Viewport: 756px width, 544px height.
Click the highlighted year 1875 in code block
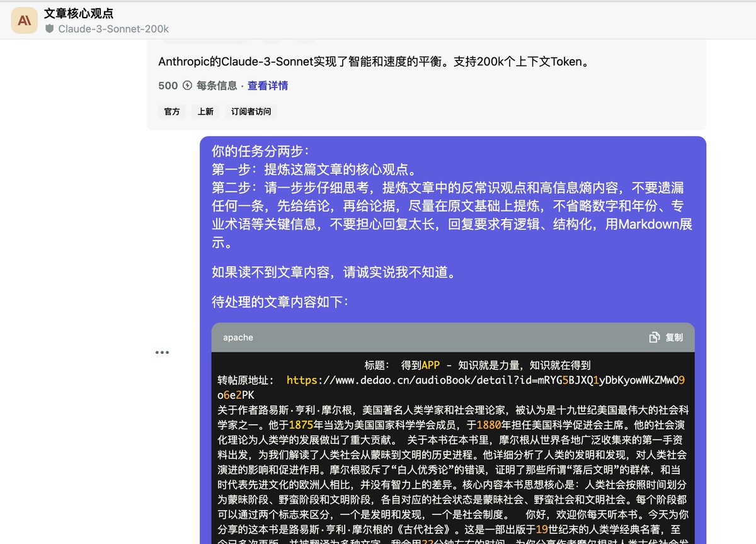coord(300,424)
